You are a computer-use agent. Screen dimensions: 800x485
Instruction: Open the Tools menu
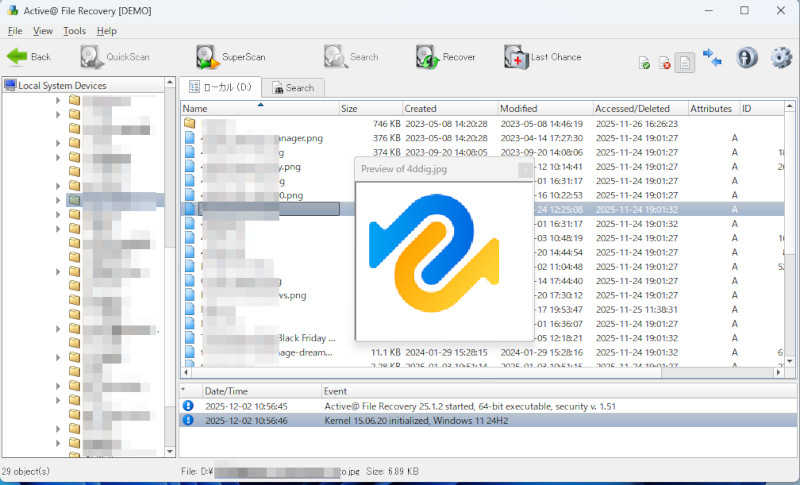click(74, 31)
